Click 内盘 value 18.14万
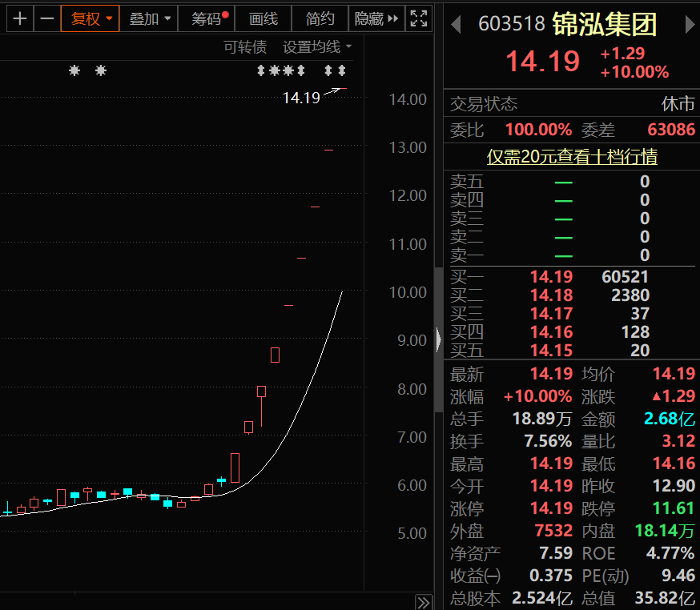 665,531
